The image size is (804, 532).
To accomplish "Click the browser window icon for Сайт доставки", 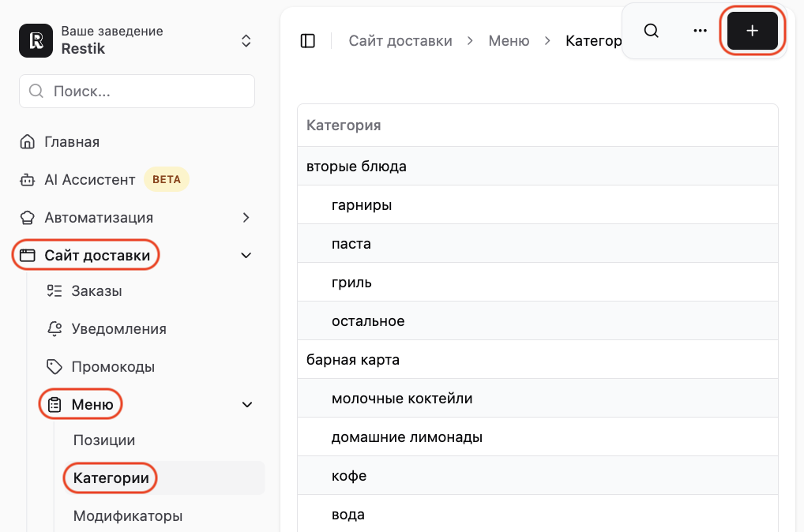I will tap(27, 255).
